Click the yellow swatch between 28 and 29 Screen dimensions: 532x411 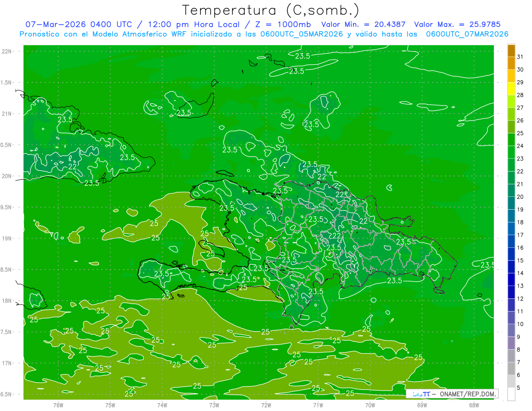(511, 88)
